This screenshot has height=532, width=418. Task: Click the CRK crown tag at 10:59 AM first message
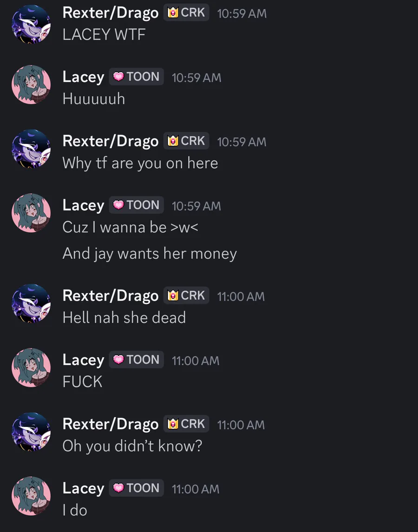[186, 13]
